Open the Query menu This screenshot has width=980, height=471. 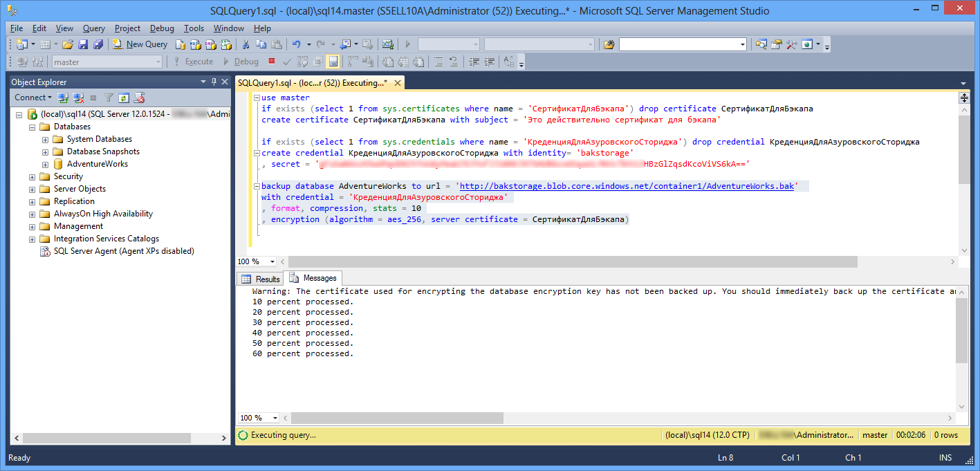(x=94, y=28)
